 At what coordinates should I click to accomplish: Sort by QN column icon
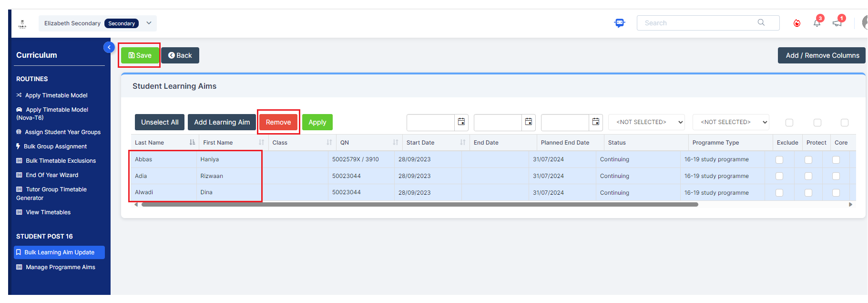[x=395, y=142]
